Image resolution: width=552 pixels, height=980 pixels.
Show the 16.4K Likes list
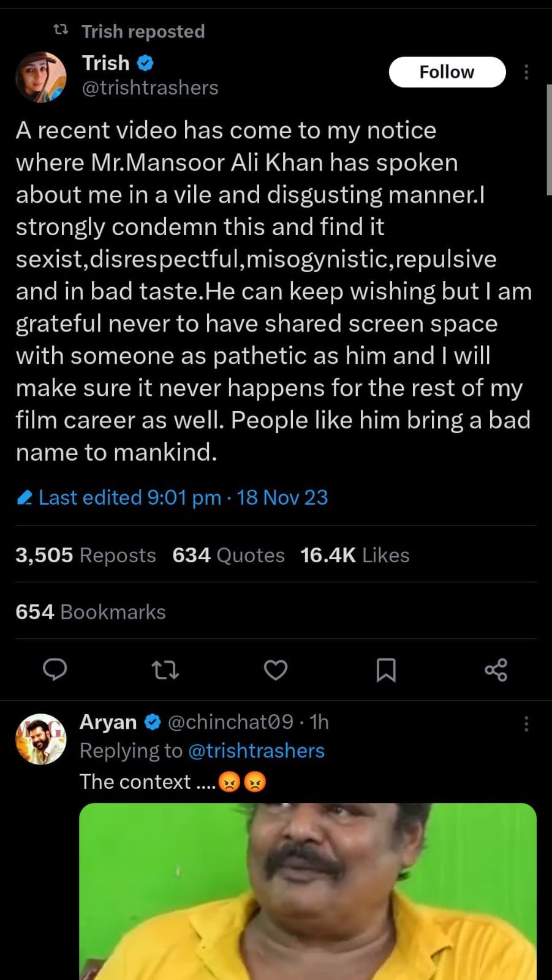(355, 555)
